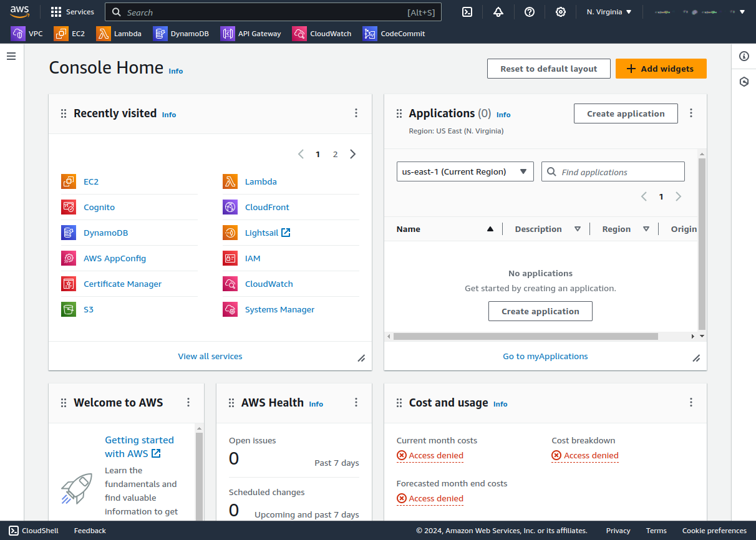Viewport: 756px width, 540px height.
Task: Open EC2 from Recently visited
Action: tap(90, 181)
